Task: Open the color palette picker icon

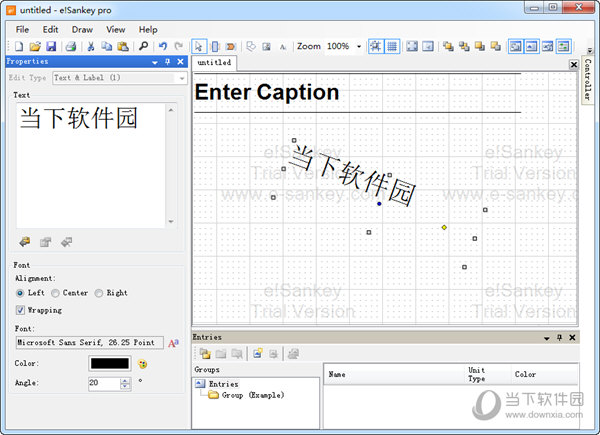Action: coord(142,364)
